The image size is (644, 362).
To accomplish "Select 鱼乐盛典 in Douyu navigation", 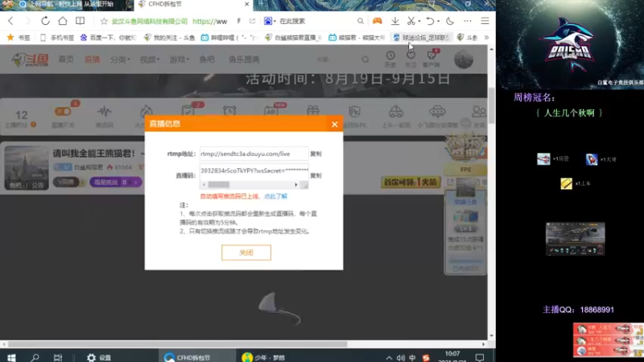I will [x=244, y=60].
